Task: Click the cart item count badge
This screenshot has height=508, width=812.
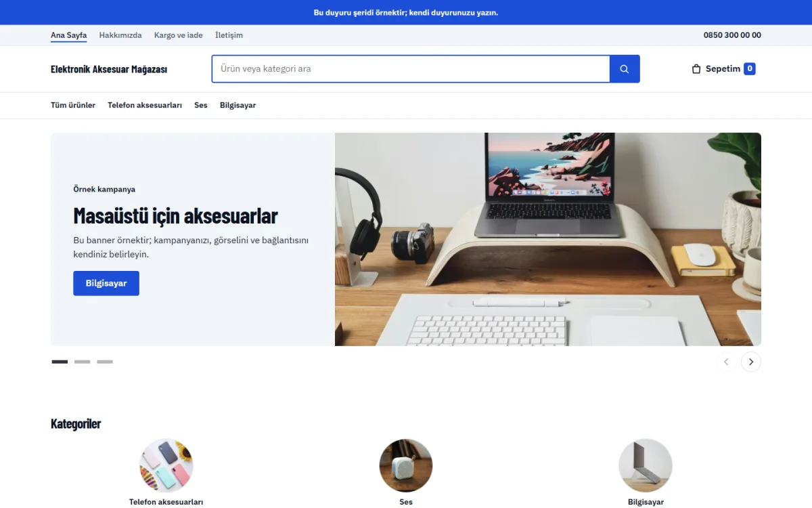Action: (x=750, y=69)
